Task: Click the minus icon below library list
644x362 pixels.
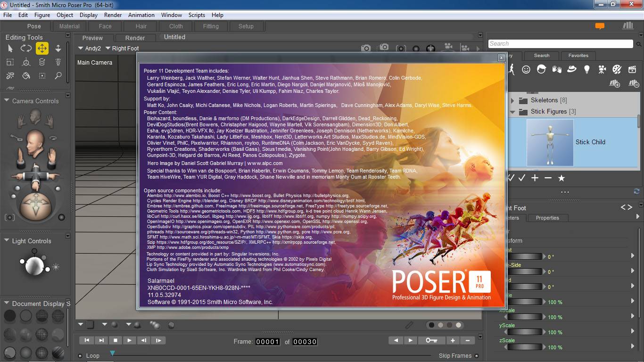Action: (548, 178)
